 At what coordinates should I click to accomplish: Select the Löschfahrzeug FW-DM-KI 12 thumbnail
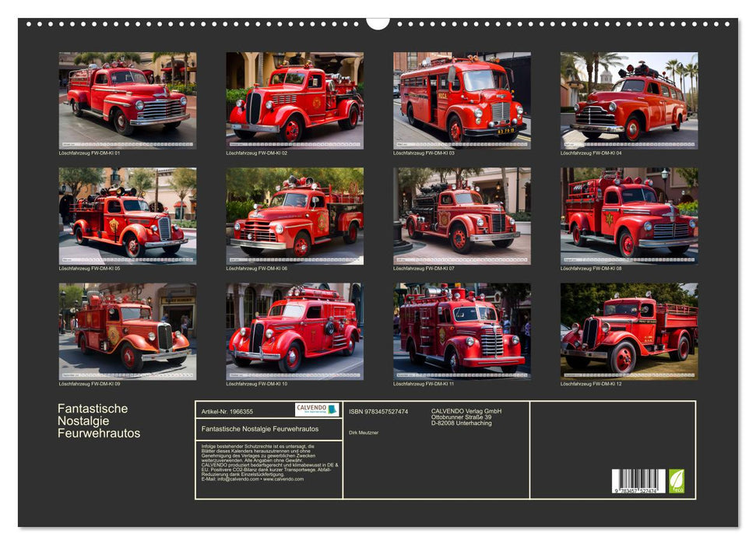[629, 331]
